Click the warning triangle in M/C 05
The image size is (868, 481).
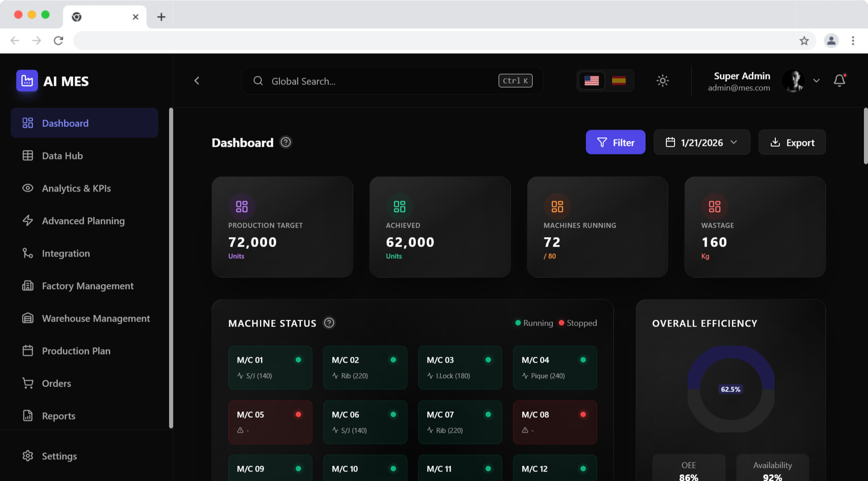240,430
